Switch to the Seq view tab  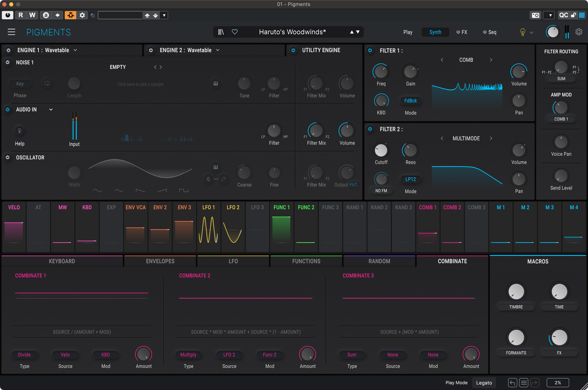(489, 32)
